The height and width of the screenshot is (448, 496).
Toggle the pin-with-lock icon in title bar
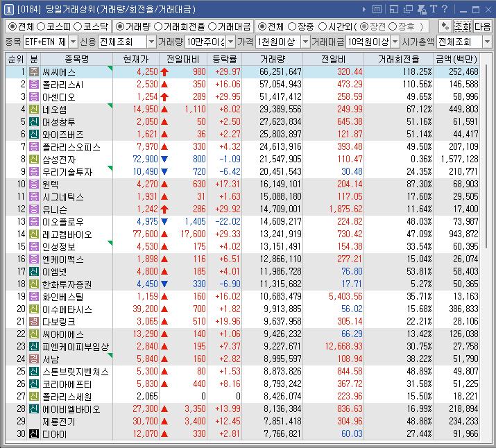click(x=422, y=10)
